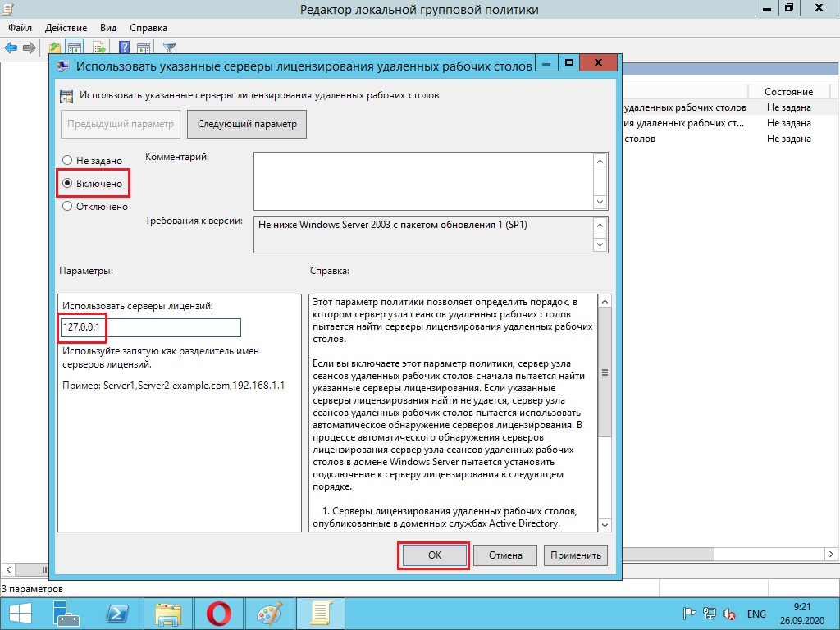
Task: Click inside the Comment text area
Action: pyautogui.click(x=423, y=181)
